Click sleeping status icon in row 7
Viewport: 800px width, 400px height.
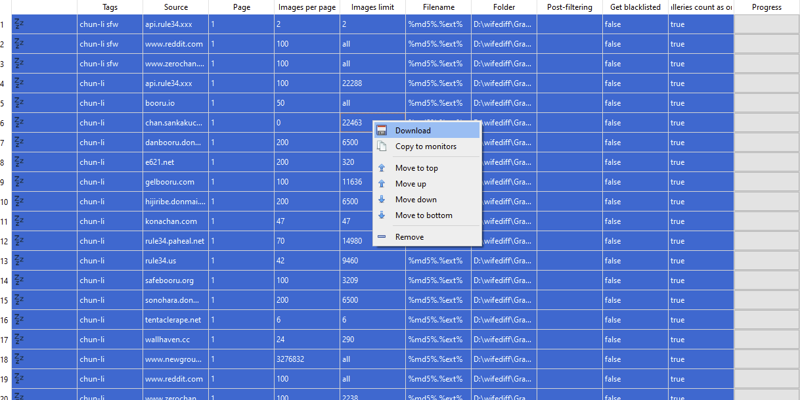point(19,142)
